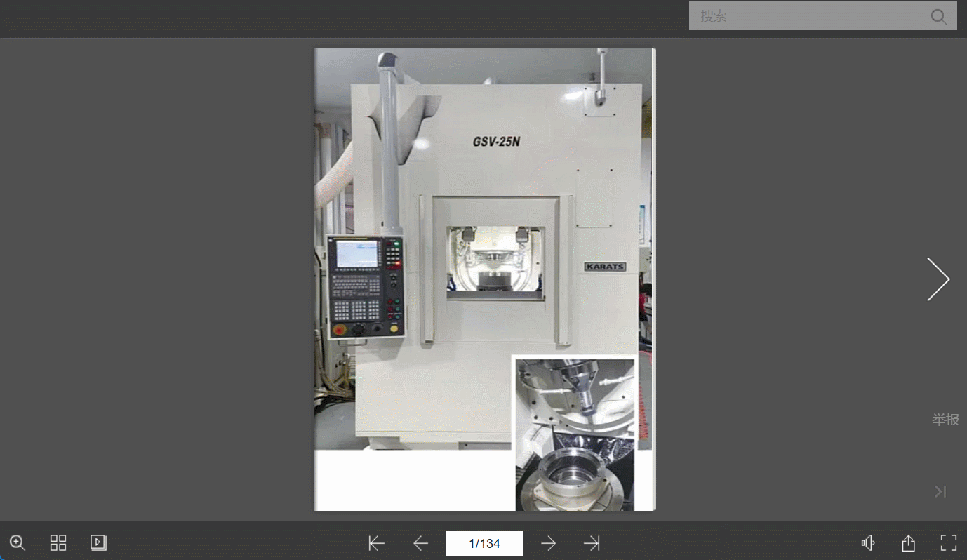Click the 举报 report link

click(x=945, y=420)
